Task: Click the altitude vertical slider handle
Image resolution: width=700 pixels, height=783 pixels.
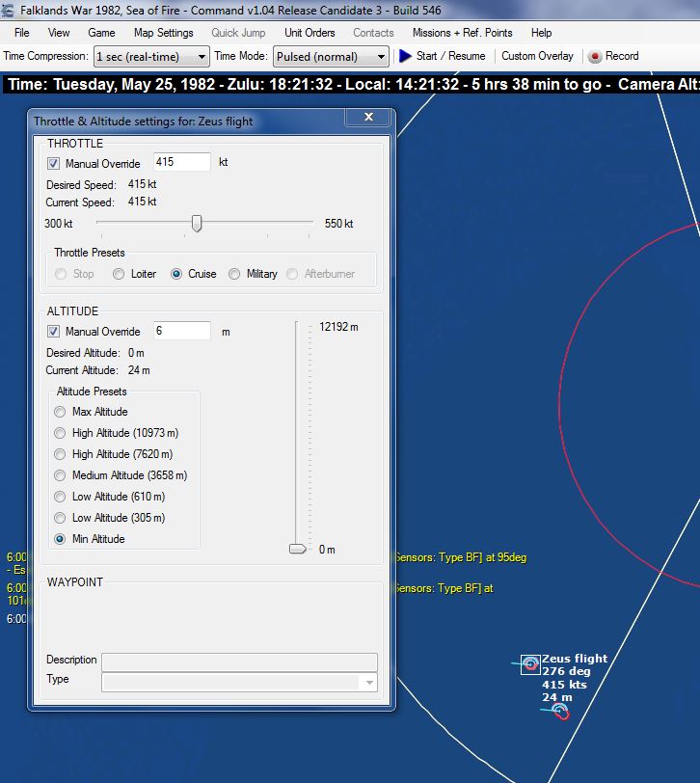Action: (x=298, y=550)
